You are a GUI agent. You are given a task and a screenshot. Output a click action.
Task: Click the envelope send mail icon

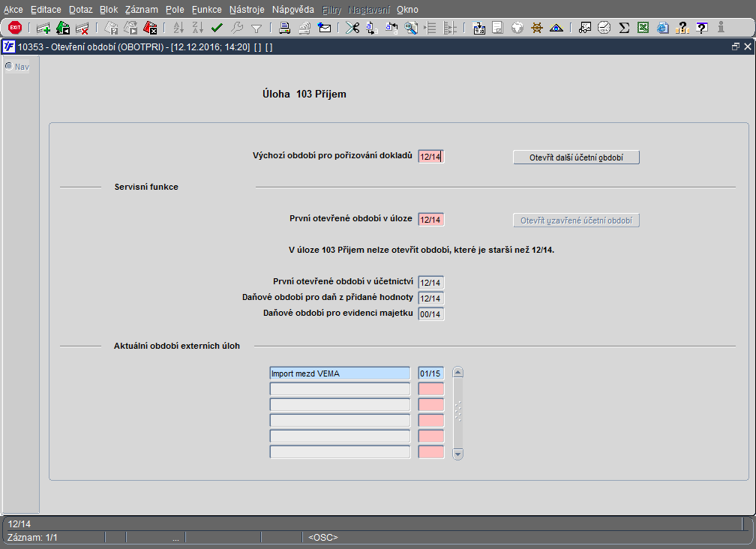325,28
